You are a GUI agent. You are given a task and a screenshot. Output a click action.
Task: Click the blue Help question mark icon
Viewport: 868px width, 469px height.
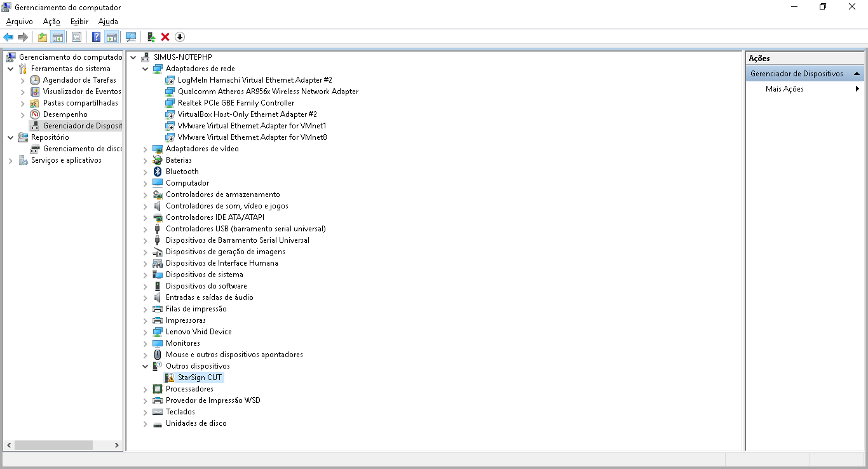coord(96,37)
